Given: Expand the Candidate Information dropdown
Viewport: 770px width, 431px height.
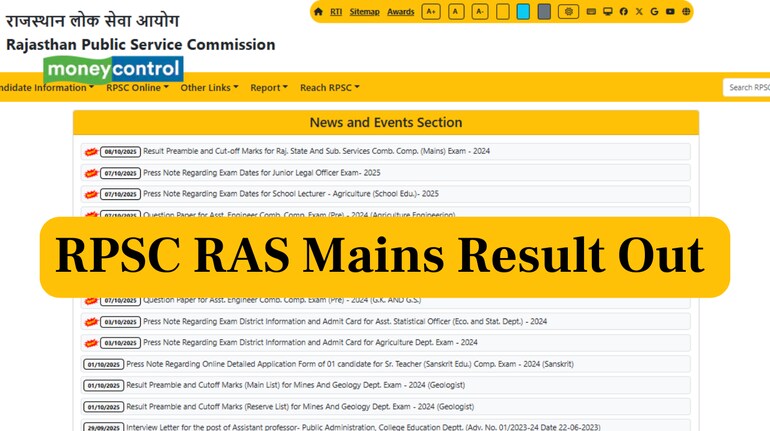Looking at the screenshot, I should [x=44, y=88].
